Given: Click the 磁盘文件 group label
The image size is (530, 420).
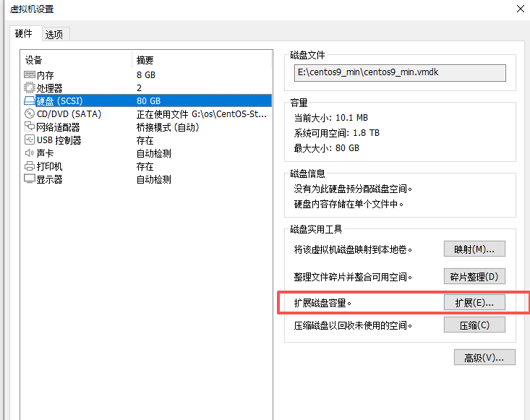Looking at the screenshot, I should click(307, 55).
